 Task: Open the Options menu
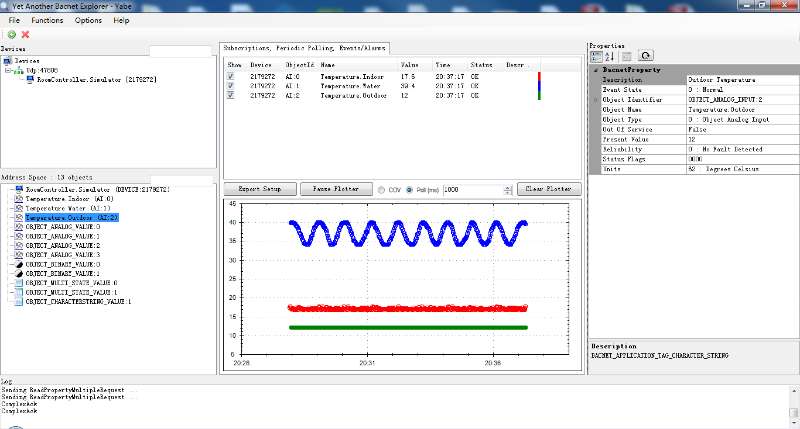click(88, 20)
